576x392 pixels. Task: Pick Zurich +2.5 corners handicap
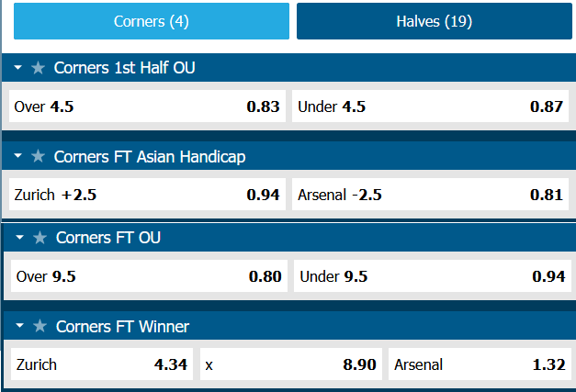tap(146, 195)
